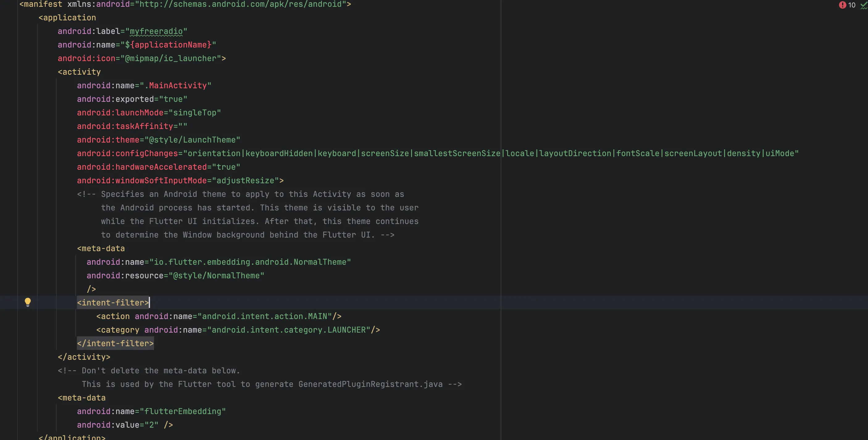Click comment line starting 'Specifies an Android theme'
Screen dimensions: 868x440
point(240,194)
